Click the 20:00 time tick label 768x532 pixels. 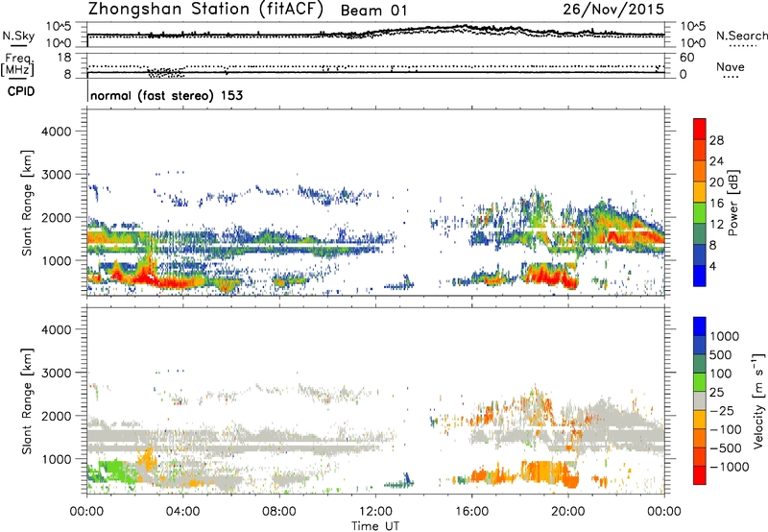click(567, 512)
